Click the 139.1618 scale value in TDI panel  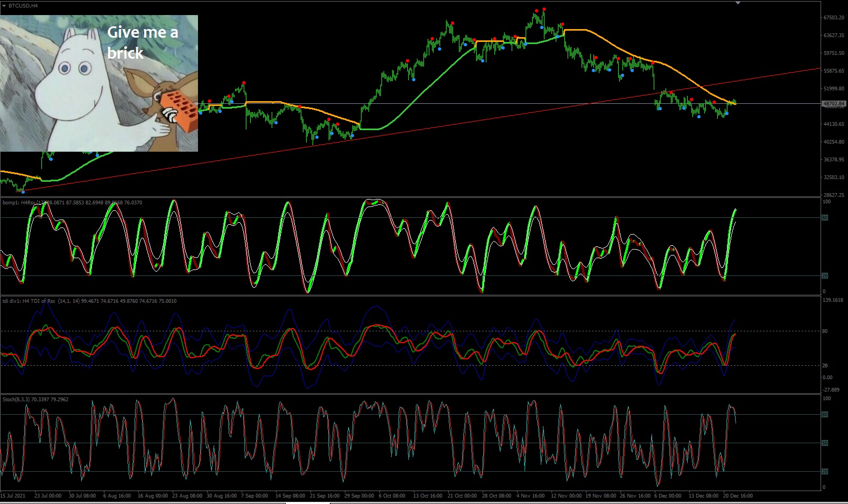click(x=833, y=300)
